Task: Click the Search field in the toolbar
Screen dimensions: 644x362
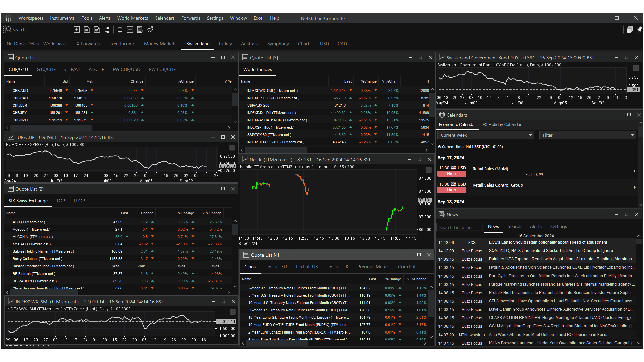Action: pyautogui.click(x=36, y=29)
